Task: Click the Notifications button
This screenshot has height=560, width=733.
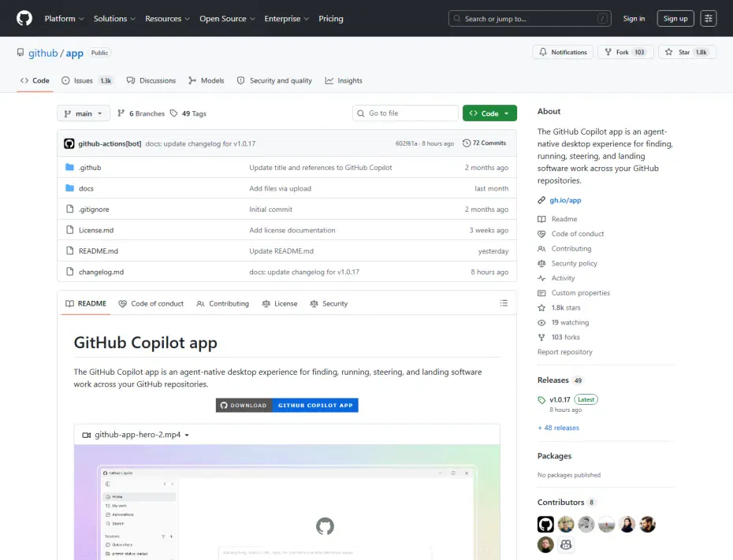Action: (563, 52)
